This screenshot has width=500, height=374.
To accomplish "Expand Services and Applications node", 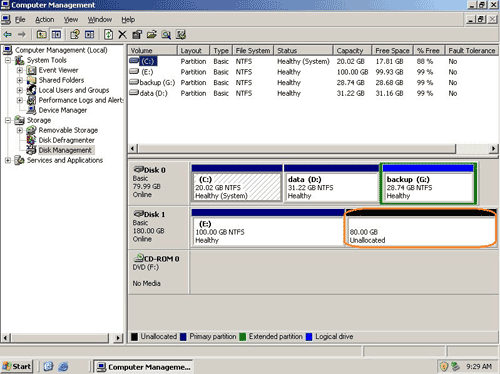I will click(x=8, y=160).
